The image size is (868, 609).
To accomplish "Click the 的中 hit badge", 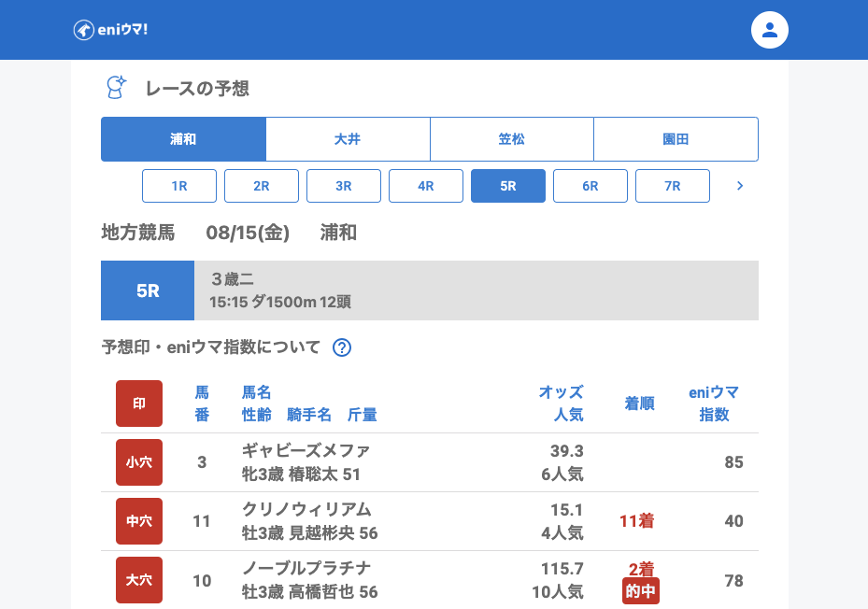I will tap(641, 591).
